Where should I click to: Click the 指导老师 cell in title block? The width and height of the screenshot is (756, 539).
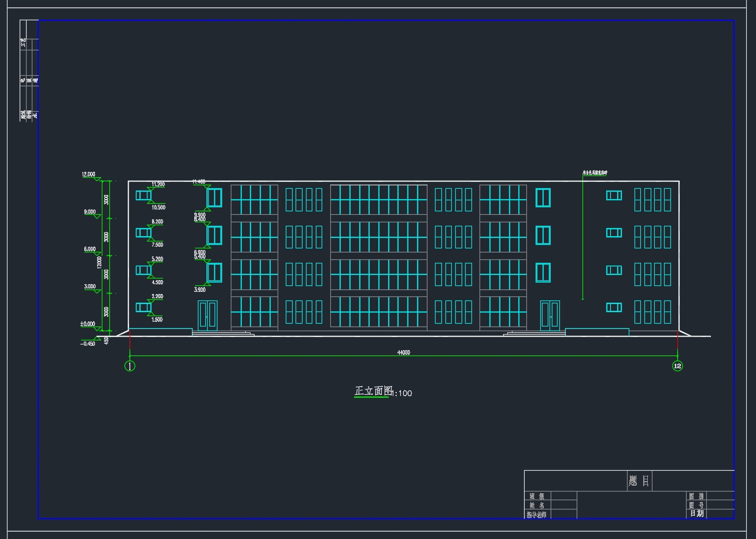coord(537,515)
